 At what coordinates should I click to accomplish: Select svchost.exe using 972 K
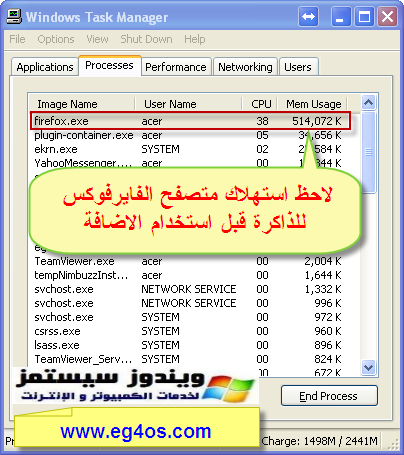pyautogui.click(x=188, y=317)
